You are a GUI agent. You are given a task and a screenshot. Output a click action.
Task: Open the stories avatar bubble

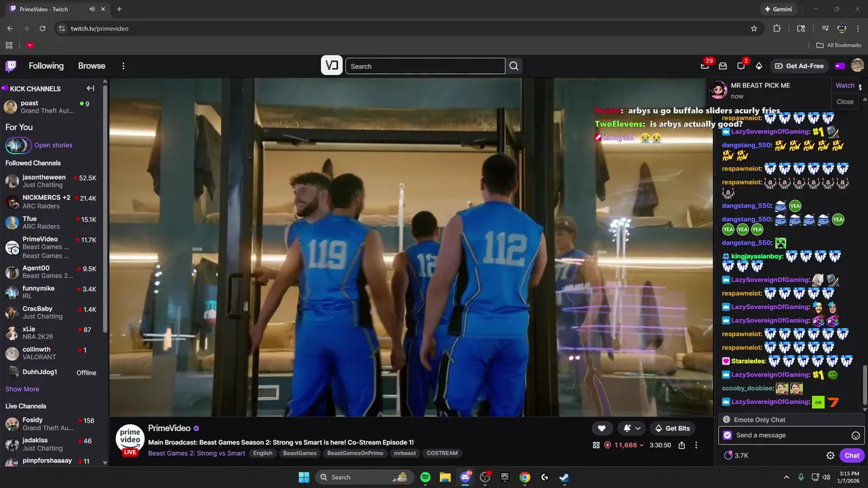click(18, 145)
